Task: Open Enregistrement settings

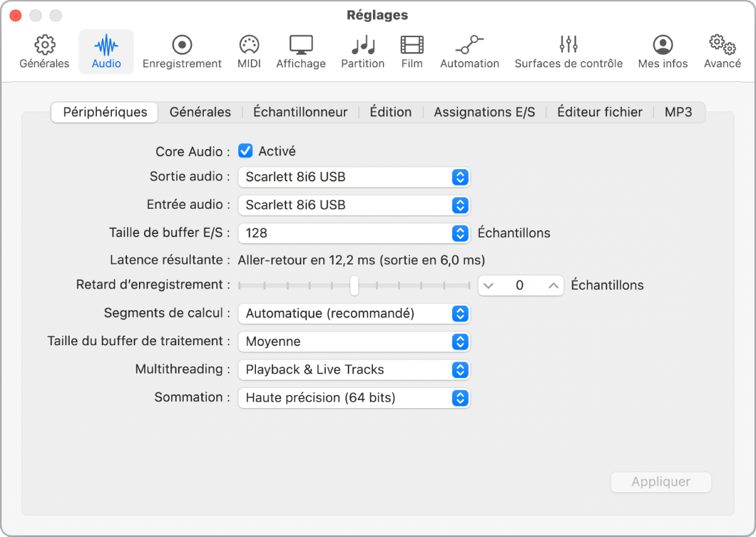Action: point(182,50)
